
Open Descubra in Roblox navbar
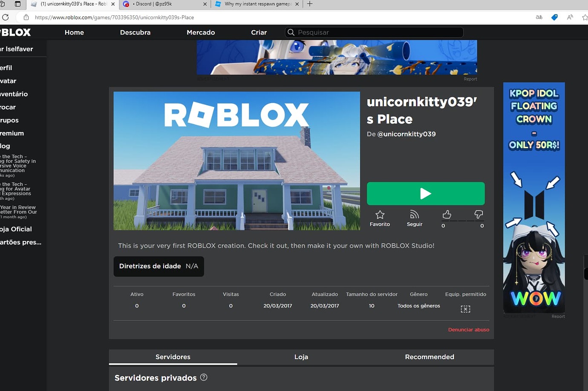coord(135,32)
